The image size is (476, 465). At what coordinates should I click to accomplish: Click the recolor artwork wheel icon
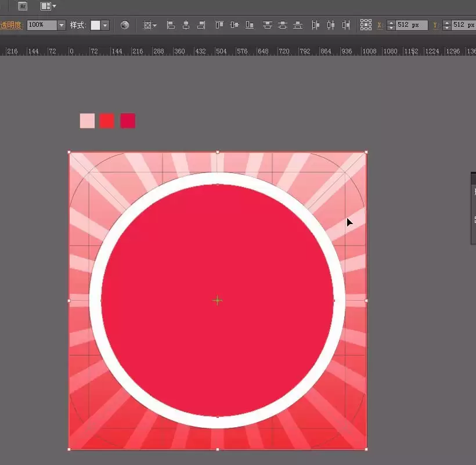pyautogui.click(x=125, y=25)
